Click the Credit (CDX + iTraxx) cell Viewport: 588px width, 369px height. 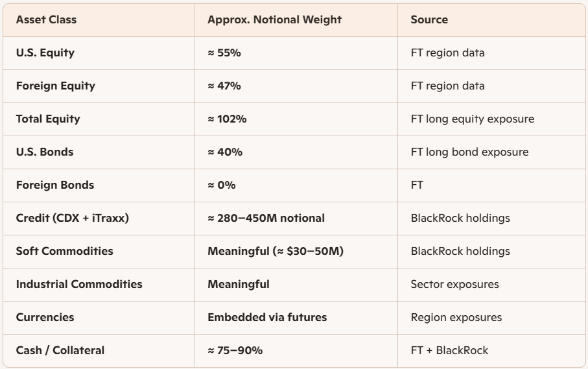click(x=73, y=218)
